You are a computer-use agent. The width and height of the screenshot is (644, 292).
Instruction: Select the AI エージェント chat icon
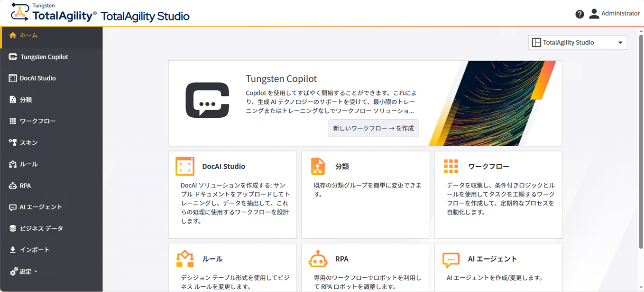[x=13, y=207]
